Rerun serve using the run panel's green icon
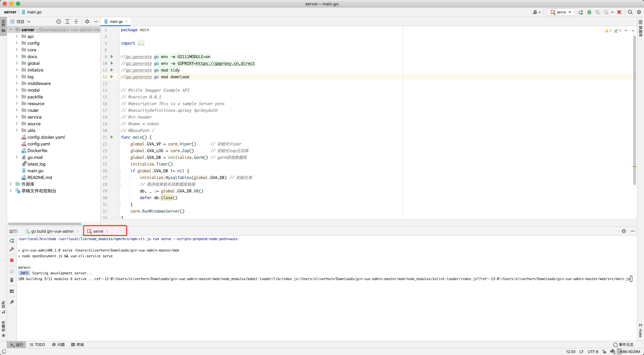This screenshot has width=644, height=355. [12, 241]
